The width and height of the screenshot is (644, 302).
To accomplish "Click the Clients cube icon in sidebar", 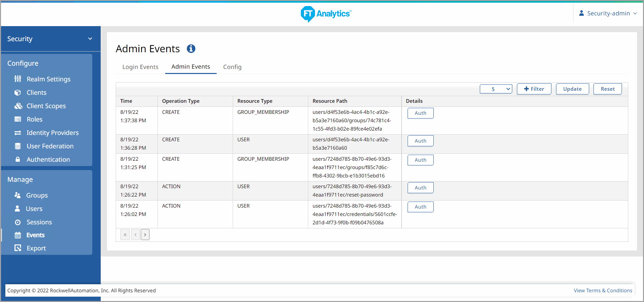I will coord(18,93).
